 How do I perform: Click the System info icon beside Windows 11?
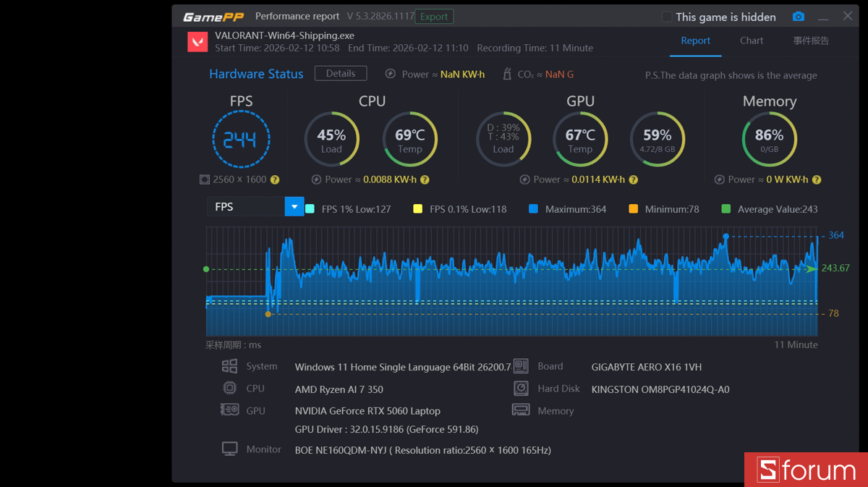pyautogui.click(x=229, y=366)
